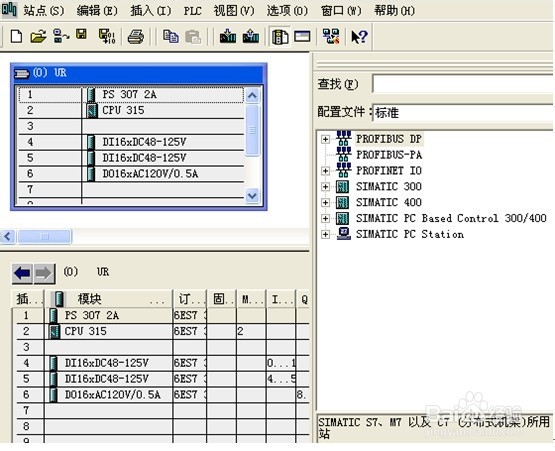This screenshot has width=555, height=451.
Task: Expand the PROFIBUS DP tree node
Action: [x=325, y=139]
